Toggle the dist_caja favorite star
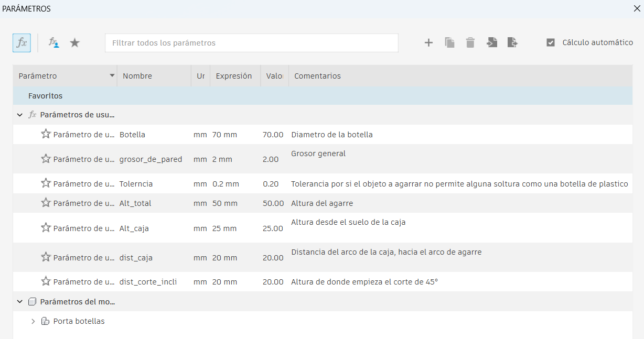644x339 pixels. pos(46,257)
